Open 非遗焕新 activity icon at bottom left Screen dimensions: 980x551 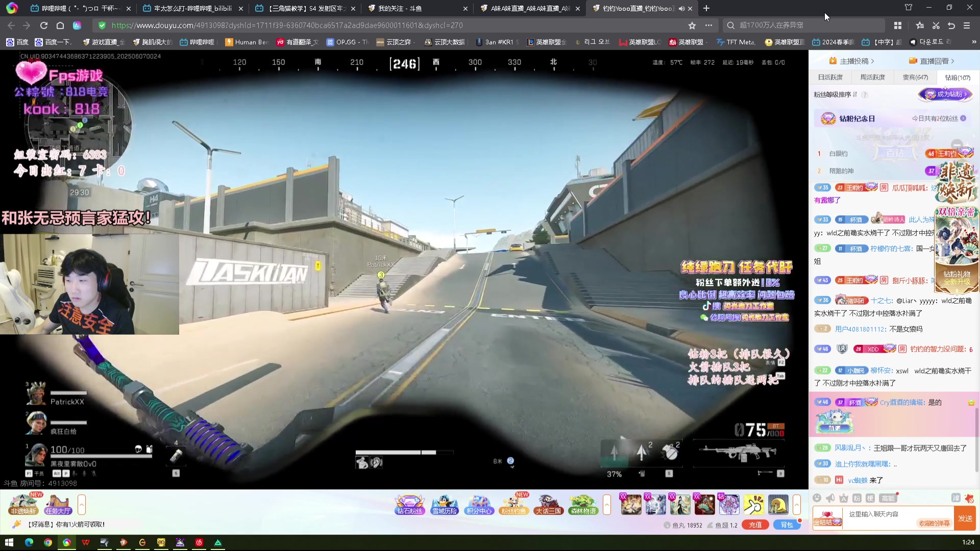coord(23,505)
